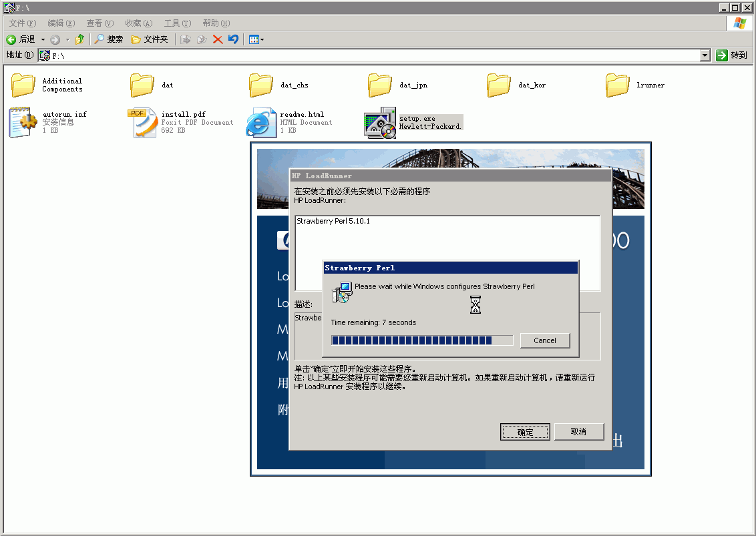
Task: Select the dat_kor folder icon
Action: coord(498,85)
